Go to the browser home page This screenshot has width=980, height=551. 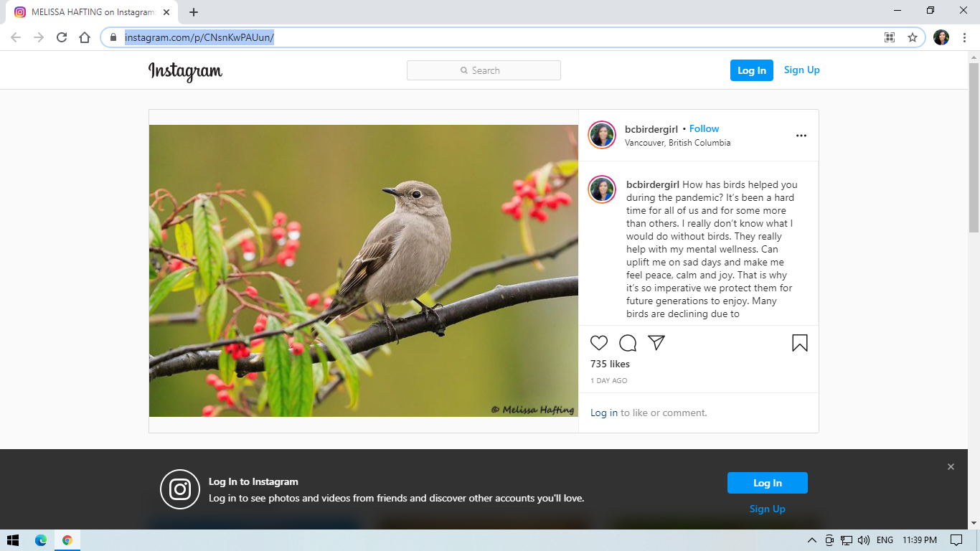(85, 37)
